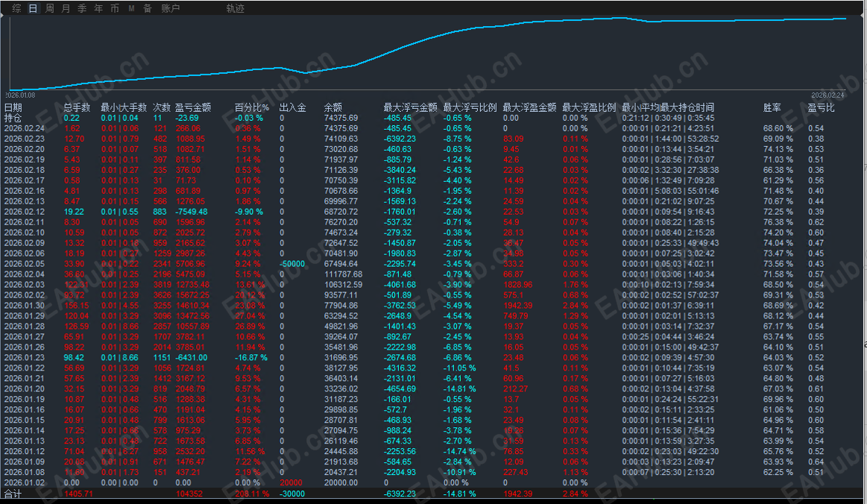Click total profit 104352
Screen dimensions: 867x504
click(189, 494)
